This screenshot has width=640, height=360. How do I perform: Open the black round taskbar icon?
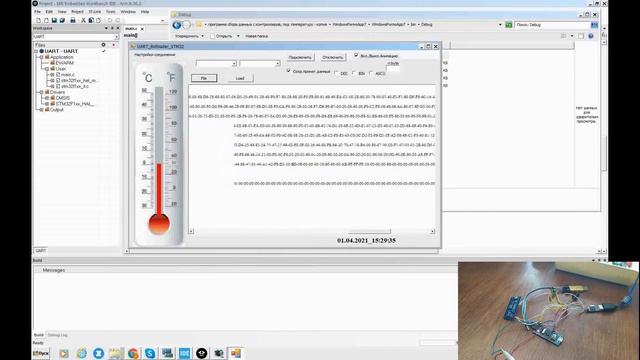point(202,353)
